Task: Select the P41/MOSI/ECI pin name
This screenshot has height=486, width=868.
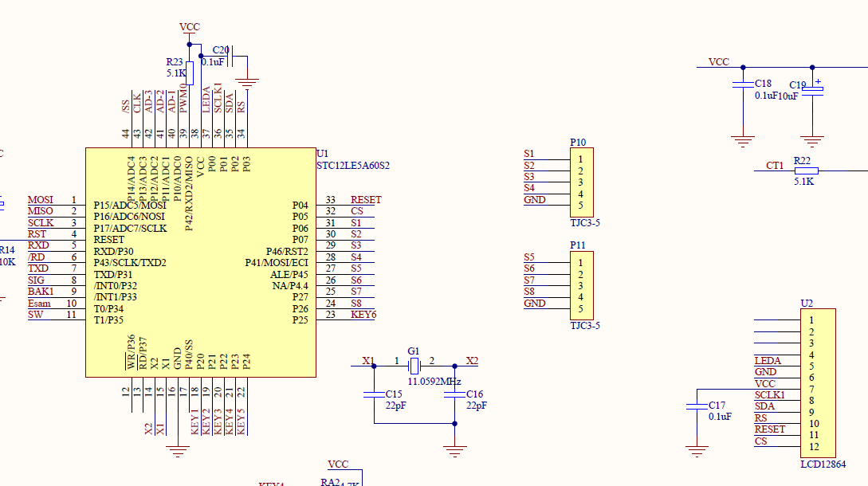Action: coord(277,263)
